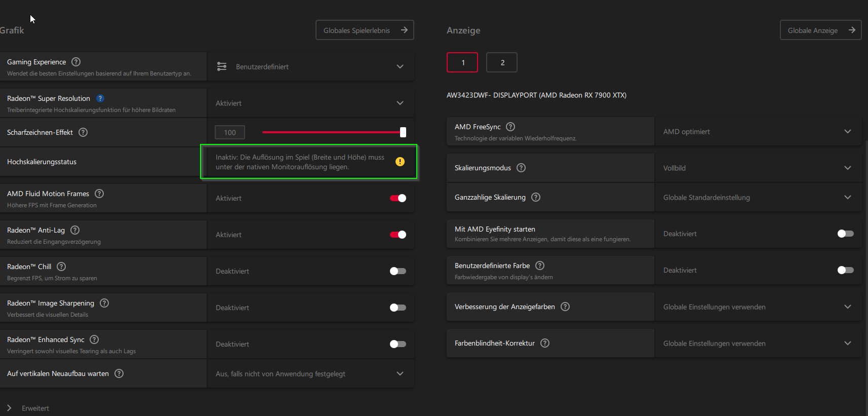Enable Radeon Chill toggle

coord(398,271)
